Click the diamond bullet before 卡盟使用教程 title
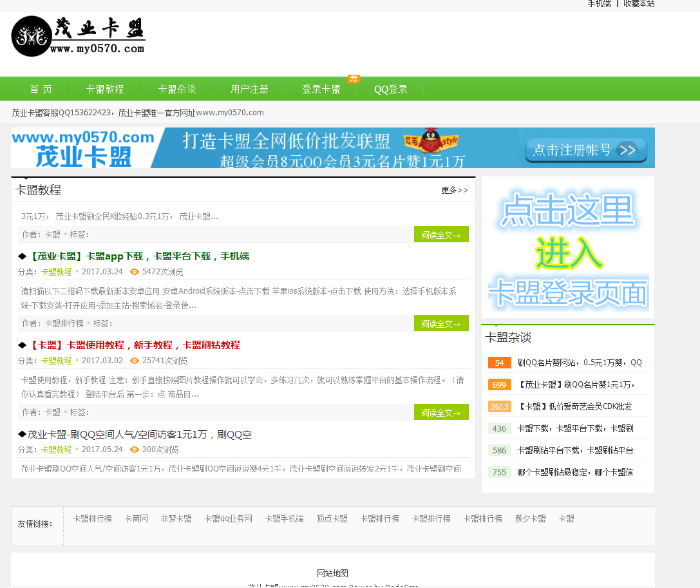The width and height of the screenshot is (700, 588). [x=22, y=345]
